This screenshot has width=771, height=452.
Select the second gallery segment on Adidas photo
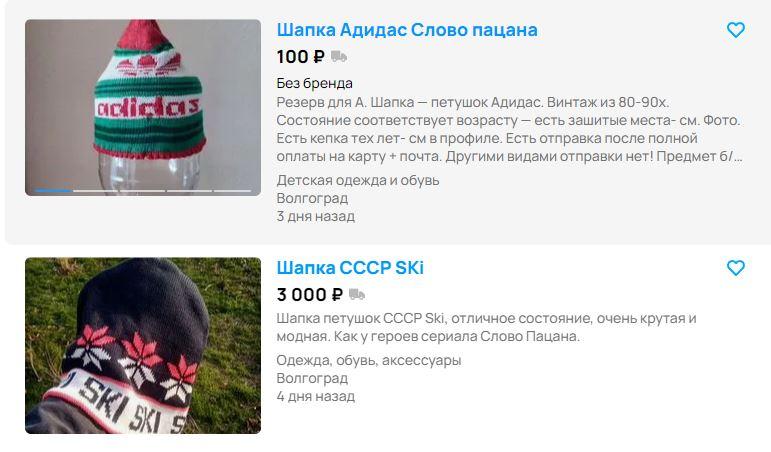point(94,191)
